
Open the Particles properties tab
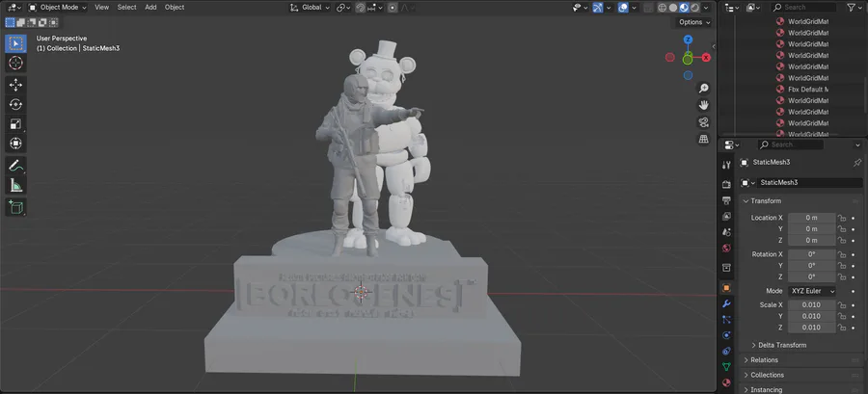pos(727,320)
